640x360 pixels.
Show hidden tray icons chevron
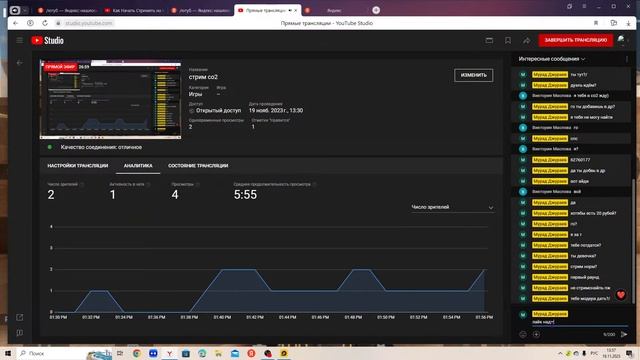[x=560, y=353]
